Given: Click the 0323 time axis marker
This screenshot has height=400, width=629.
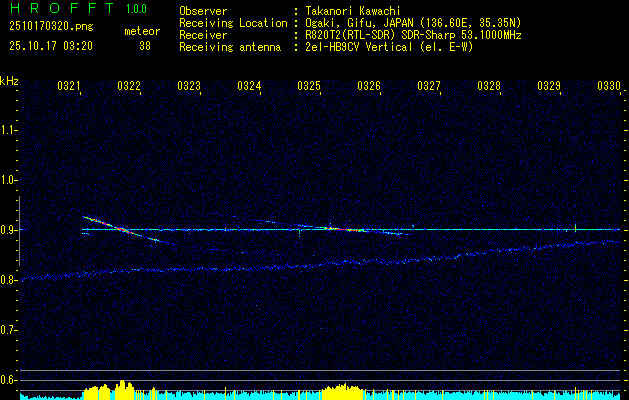Looking at the screenshot, I should 189,85.
